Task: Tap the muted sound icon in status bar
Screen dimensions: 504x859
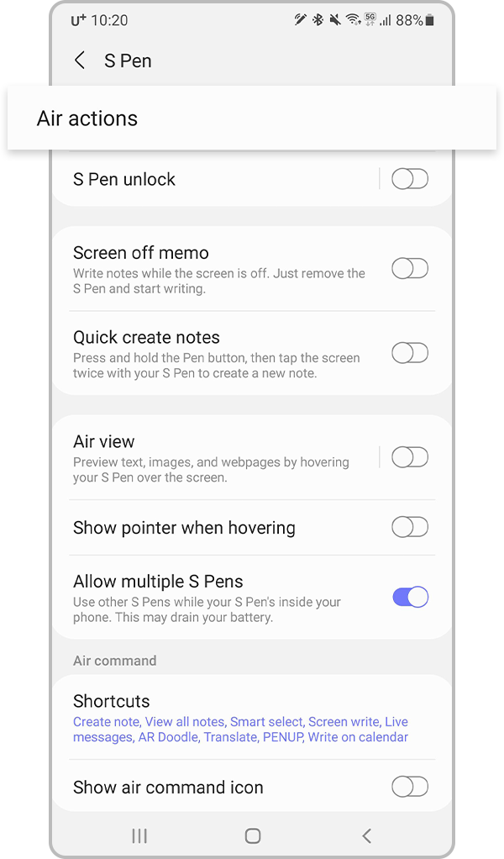Action: coord(335,20)
